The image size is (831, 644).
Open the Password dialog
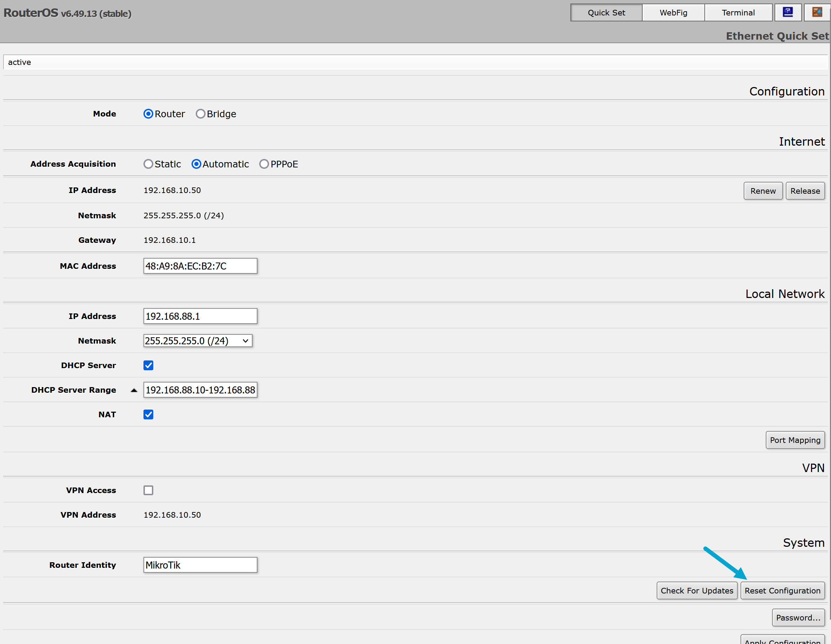pyautogui.click(x=798, y=617)
